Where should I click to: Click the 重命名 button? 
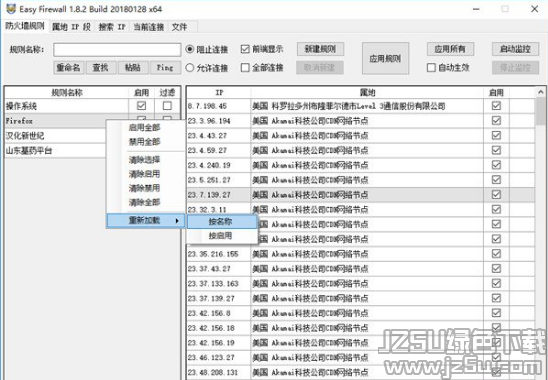coord(68,67)
